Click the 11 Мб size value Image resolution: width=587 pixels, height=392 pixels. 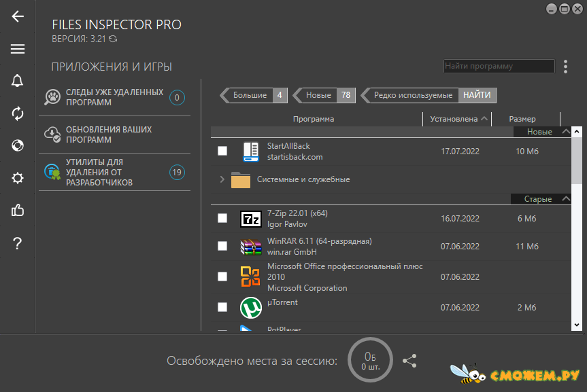(527, 247)
